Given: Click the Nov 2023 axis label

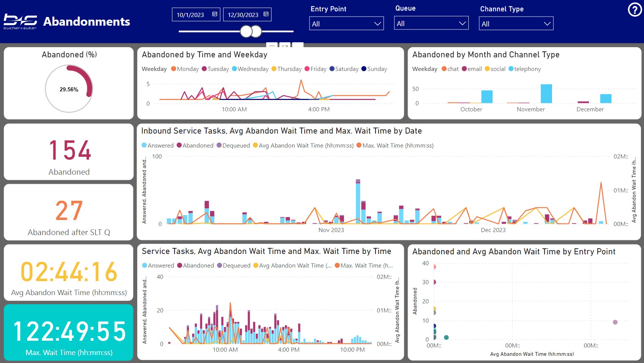Looking at the screenshot, I should [x=331, y=230].
